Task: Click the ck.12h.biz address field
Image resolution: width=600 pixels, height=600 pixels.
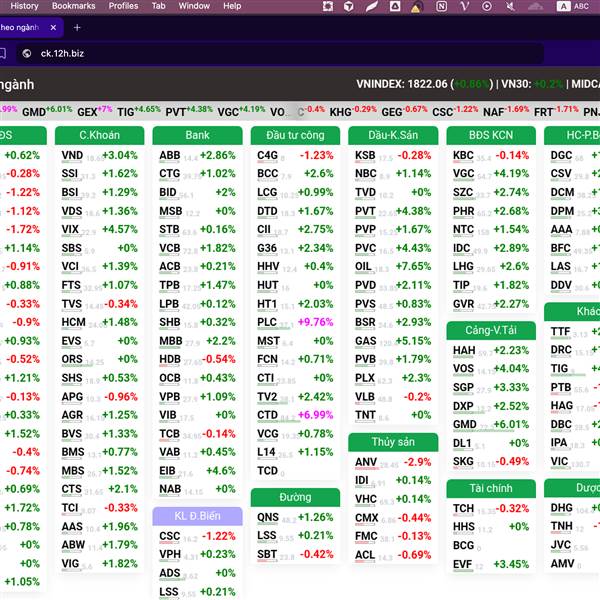Action: coord(280,53)
